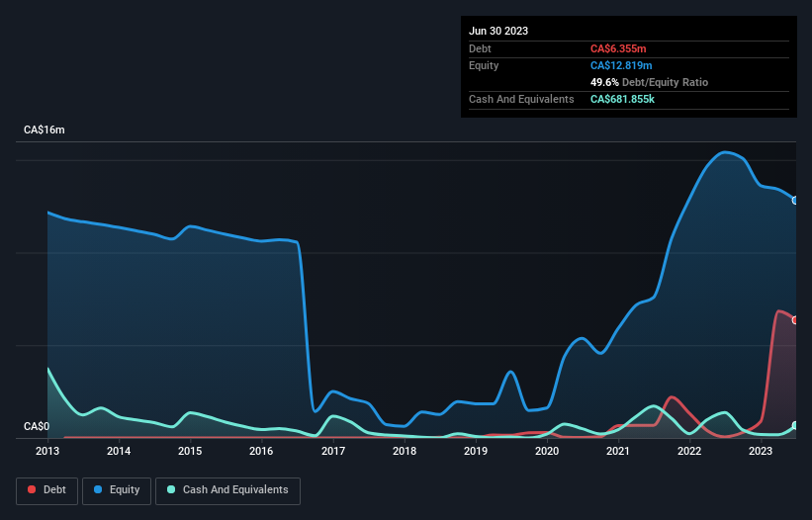Click the 2021 axis label

pos(618,451)
